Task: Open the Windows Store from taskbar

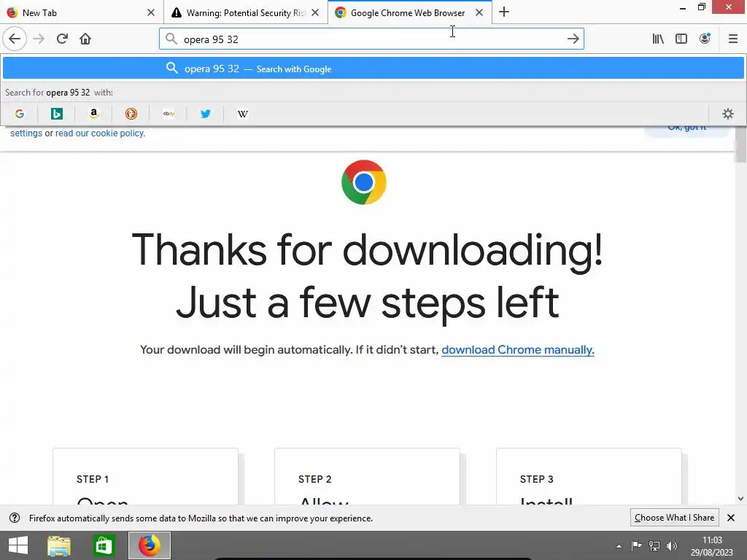Action: tap(104, 545)
